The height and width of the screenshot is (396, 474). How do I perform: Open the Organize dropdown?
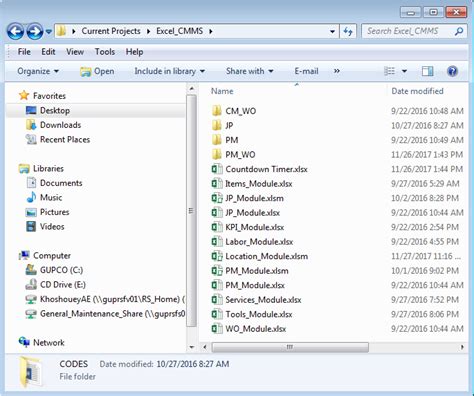pos(38,71)
